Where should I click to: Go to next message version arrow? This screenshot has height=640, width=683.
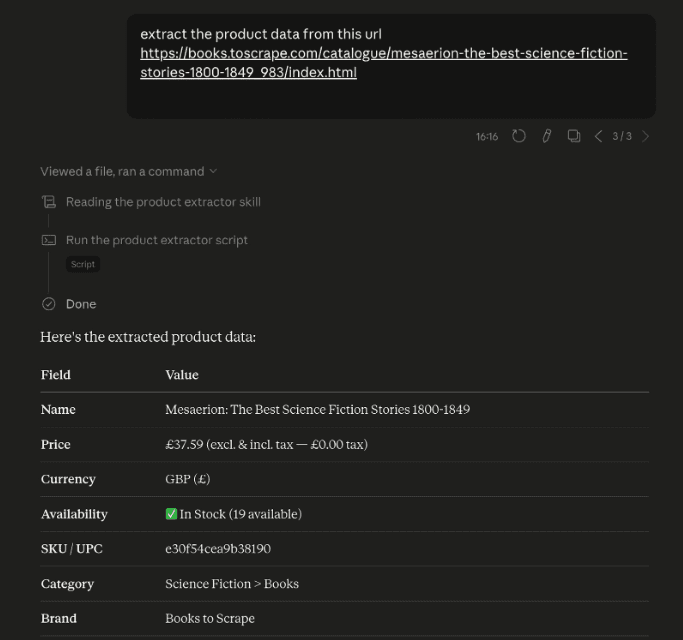[x=646, y=136]
